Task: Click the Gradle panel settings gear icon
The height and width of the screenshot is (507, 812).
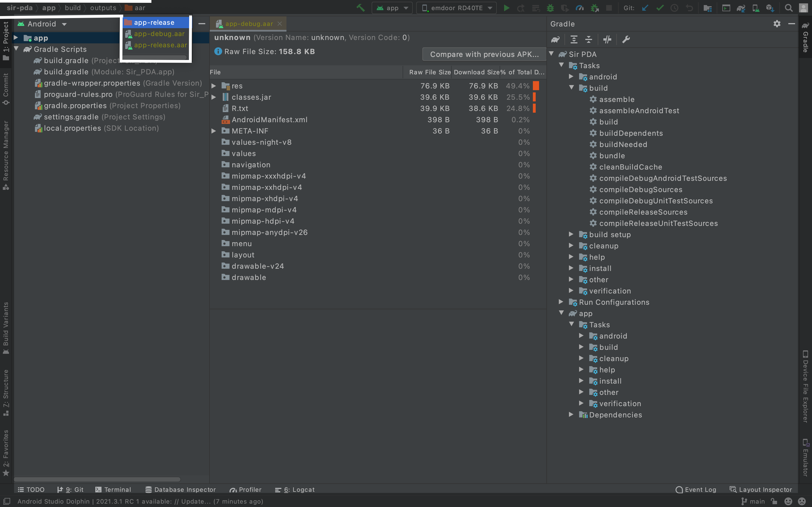Action: [776, 24]
